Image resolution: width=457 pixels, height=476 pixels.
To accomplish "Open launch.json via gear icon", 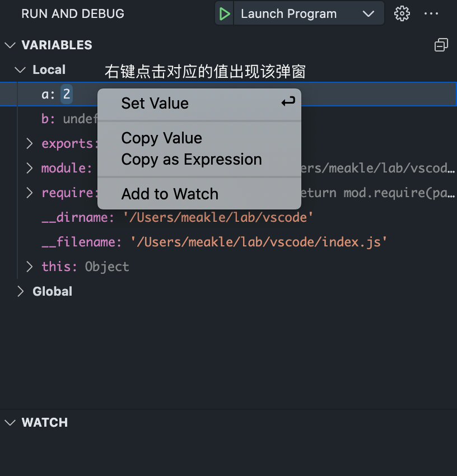I will click(402, 14).
